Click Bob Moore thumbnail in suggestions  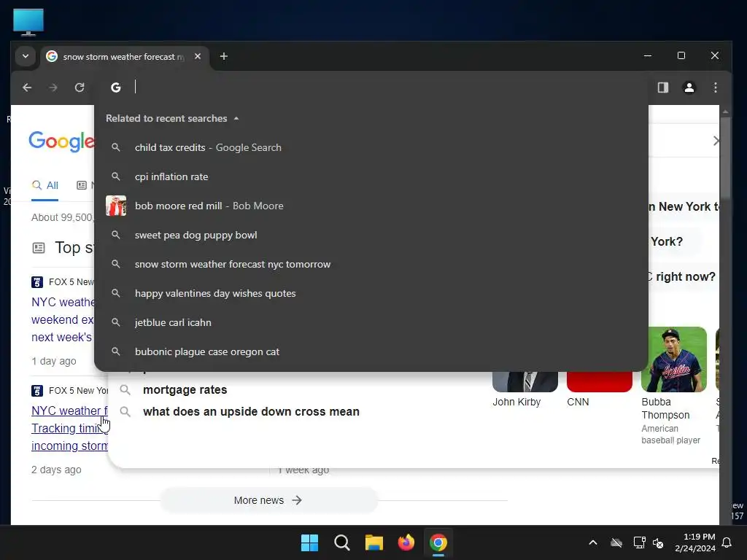coord(116,206)
